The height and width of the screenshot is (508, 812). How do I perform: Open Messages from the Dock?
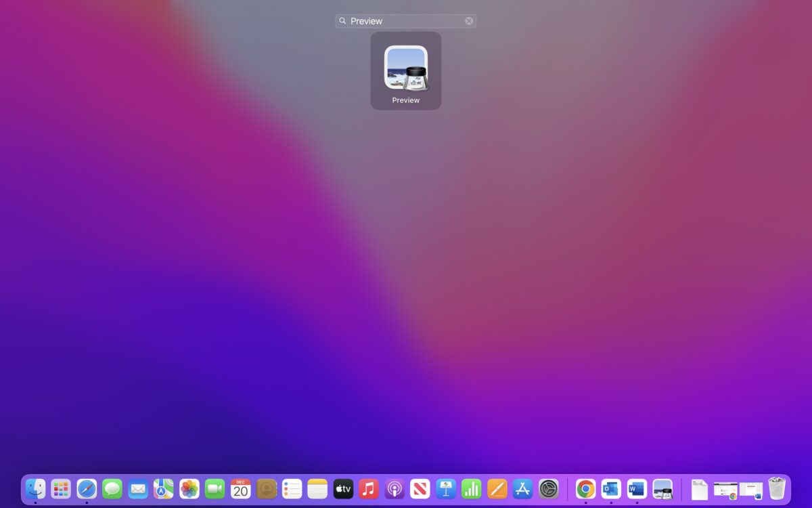pos(112,488)
